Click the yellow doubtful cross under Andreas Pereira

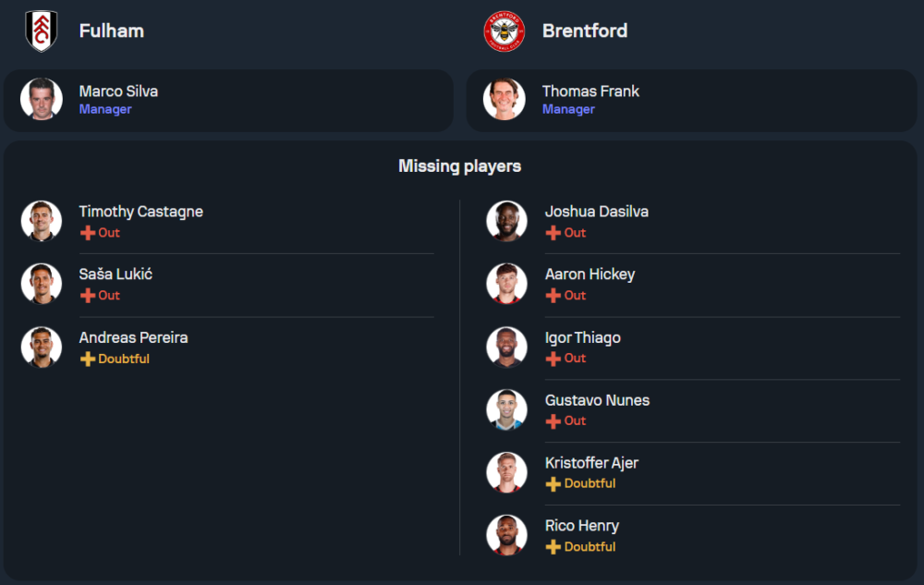click(88, 359)
